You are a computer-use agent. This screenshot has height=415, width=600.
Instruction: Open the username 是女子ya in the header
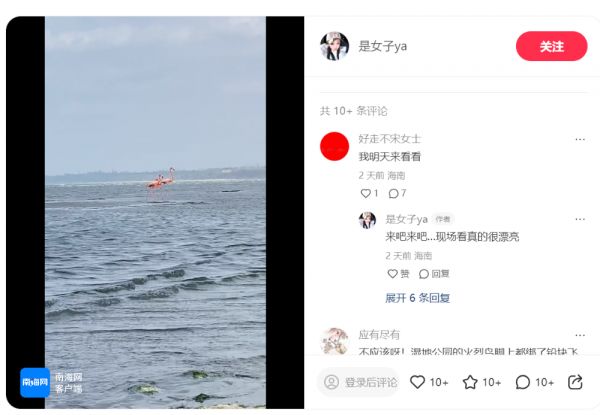point(382,46)
